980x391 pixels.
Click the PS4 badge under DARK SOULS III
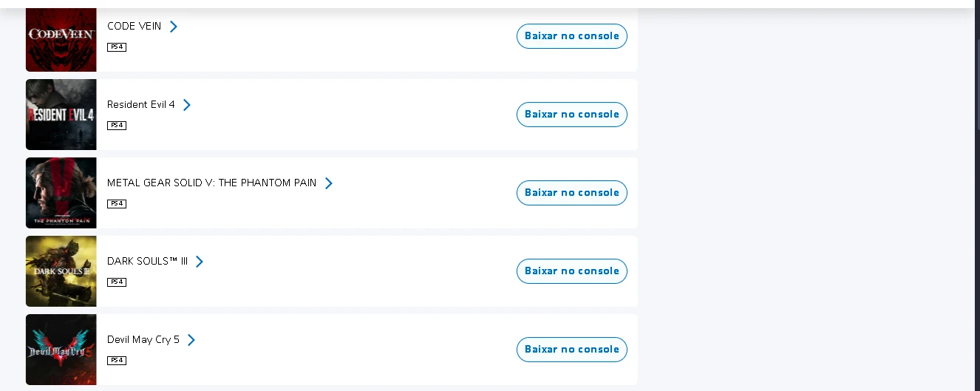(117, 282)
